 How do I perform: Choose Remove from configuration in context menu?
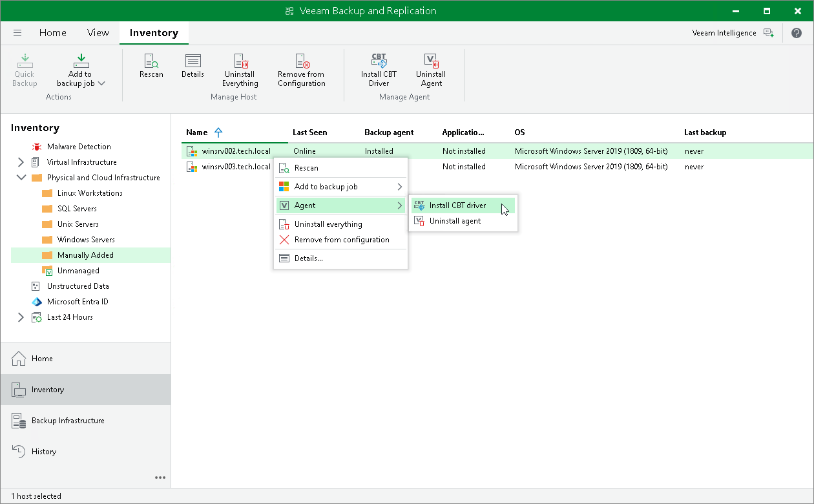click(341, 240)
